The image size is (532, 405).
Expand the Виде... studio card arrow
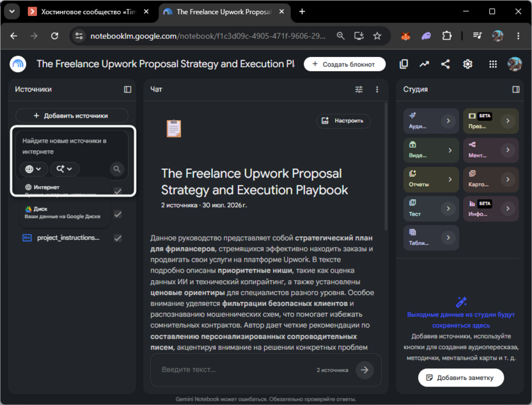[x=450, y=150]
